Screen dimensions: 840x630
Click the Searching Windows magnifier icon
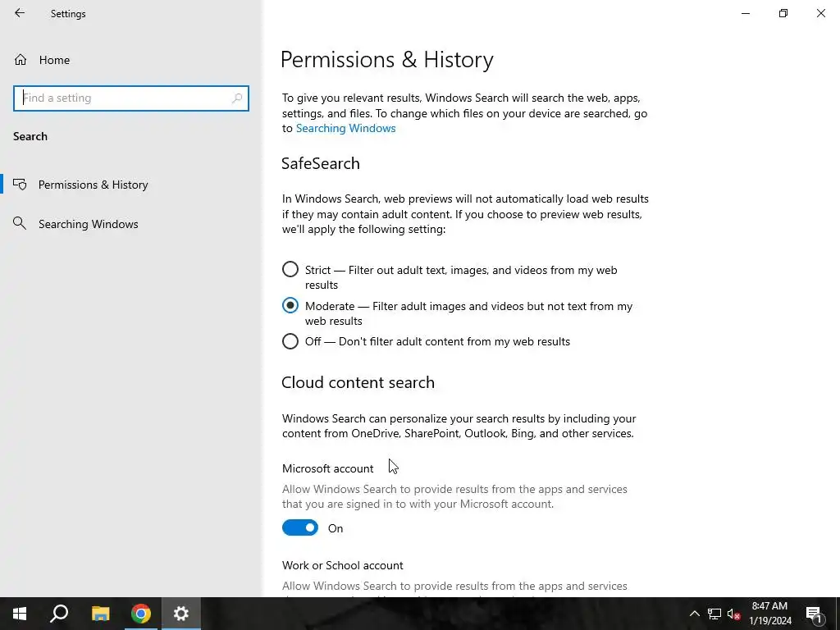[x=20, y=223]
